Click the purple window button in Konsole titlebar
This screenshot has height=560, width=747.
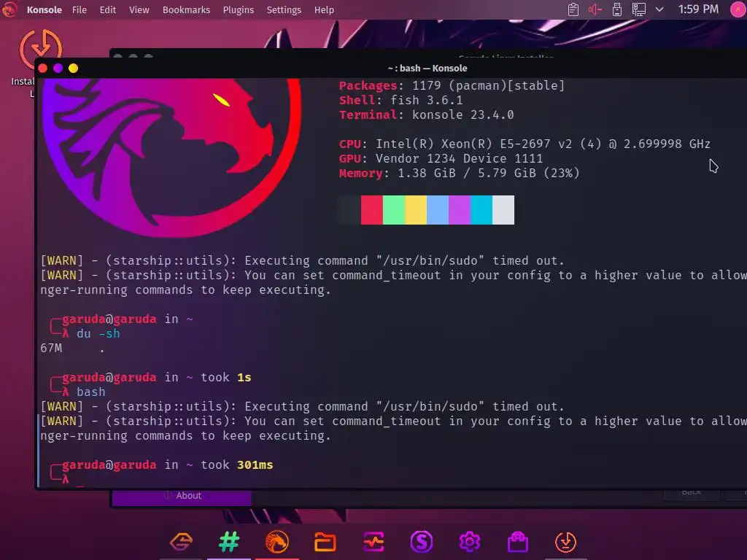[58, 68]
